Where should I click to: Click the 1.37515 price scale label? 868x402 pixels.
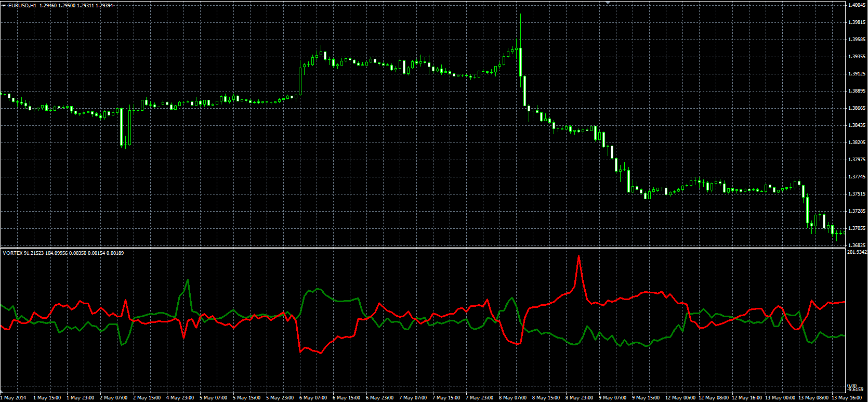coord(857,194)
